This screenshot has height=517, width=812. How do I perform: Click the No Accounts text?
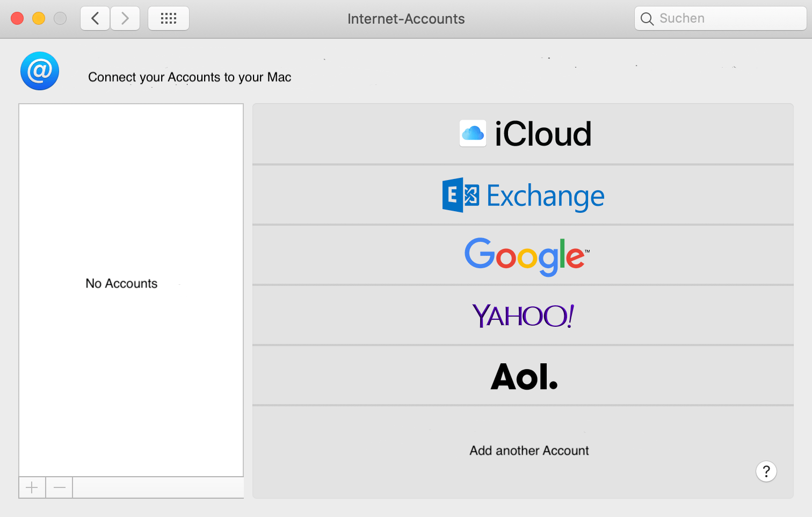pos(121,283)
